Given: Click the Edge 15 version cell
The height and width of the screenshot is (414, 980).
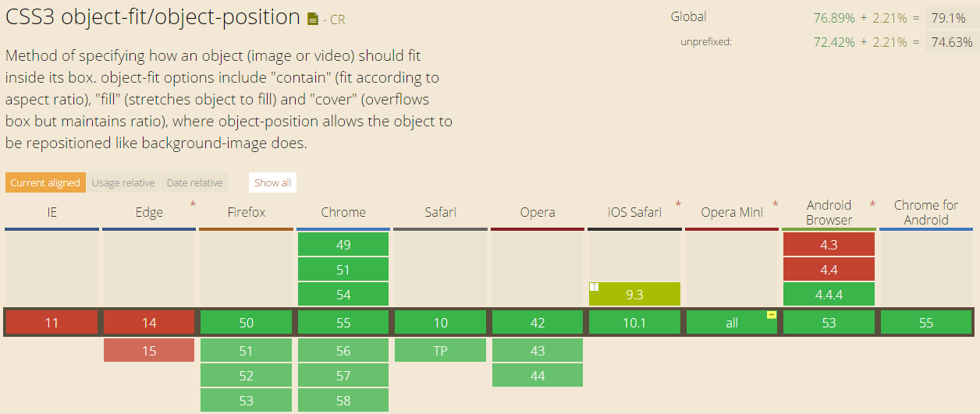Looking at the screenshot, I should click(149, 350).
